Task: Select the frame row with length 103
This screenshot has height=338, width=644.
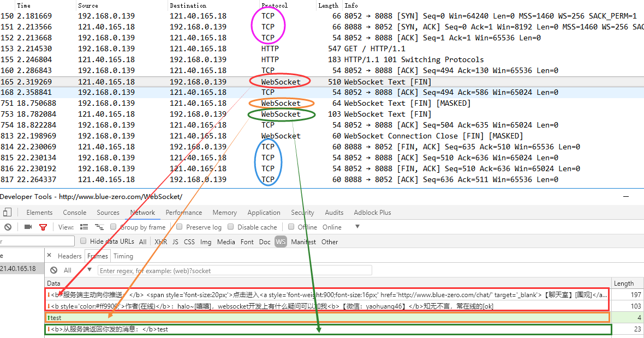Action: 343,306
